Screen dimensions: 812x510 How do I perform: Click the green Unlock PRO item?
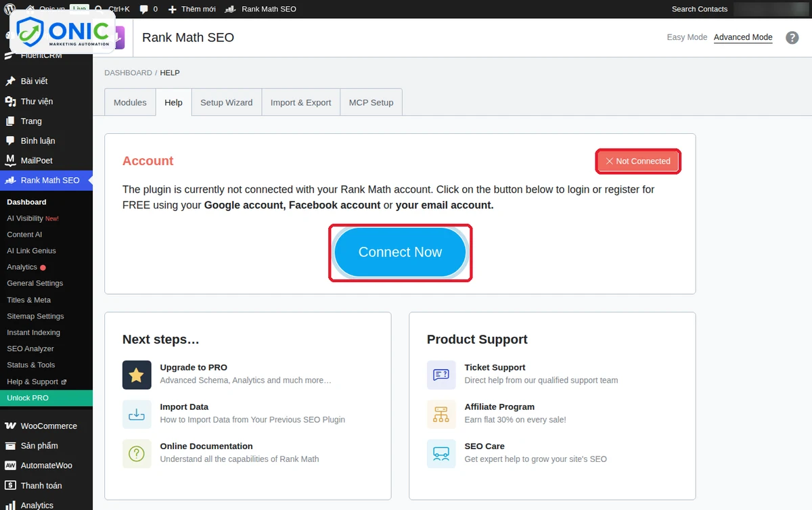click(x=46, y=398)
